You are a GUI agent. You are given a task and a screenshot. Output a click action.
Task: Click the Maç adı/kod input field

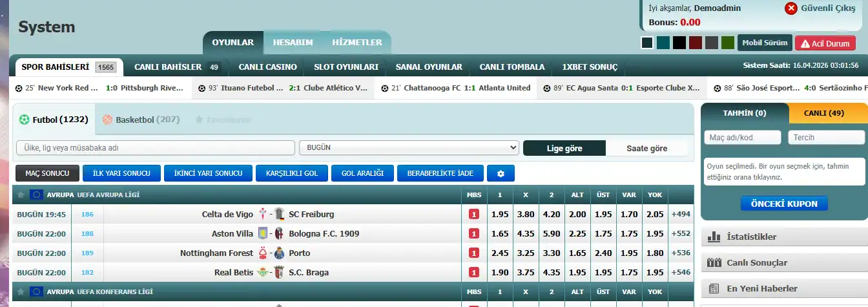743,137
